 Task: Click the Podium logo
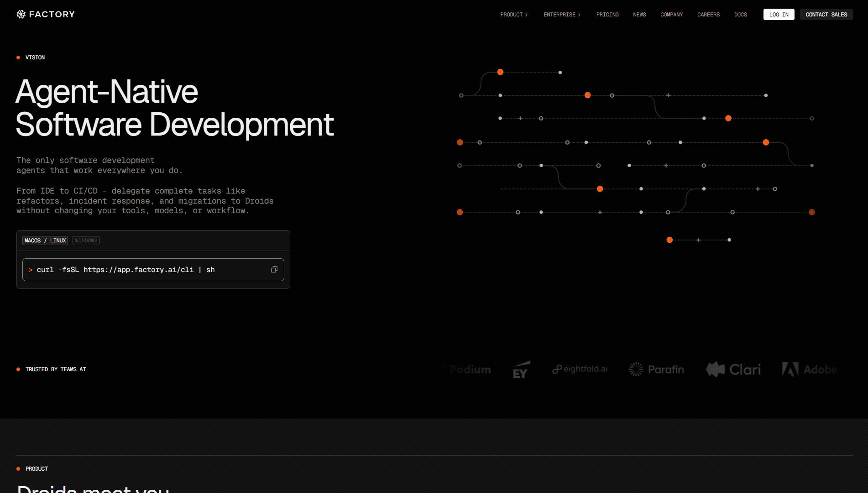[x=468, y=369]
